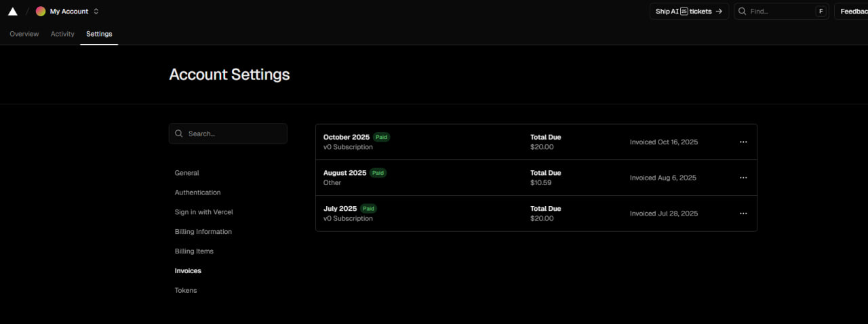This screenshot has height=324, width=868.
Task: Click the Vercel triangle logo
Action: coord(12,12)
